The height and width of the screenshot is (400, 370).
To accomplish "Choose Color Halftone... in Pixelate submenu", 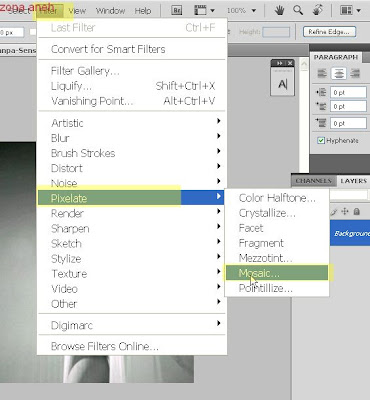I will 277,198.
